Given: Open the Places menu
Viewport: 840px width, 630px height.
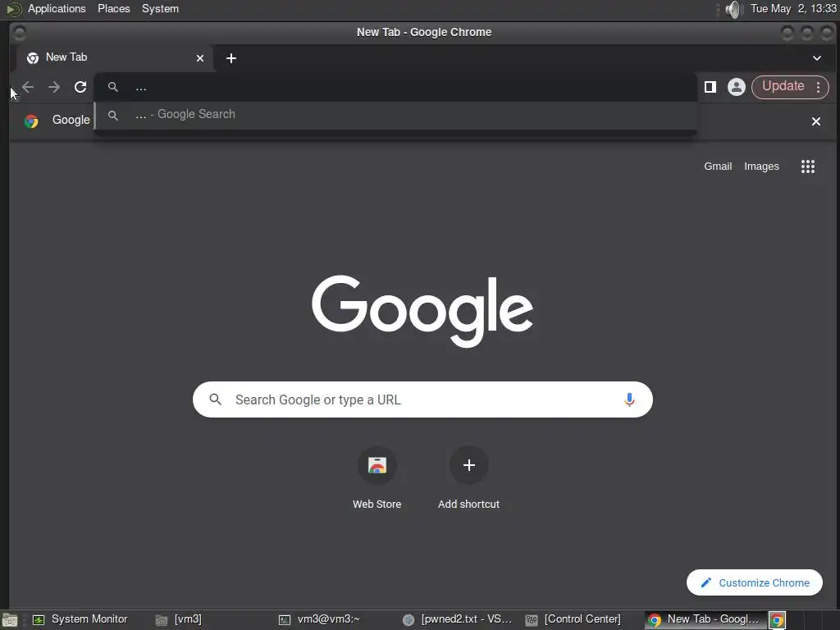Looking at the screenshot, I should [x=113, y=8].
